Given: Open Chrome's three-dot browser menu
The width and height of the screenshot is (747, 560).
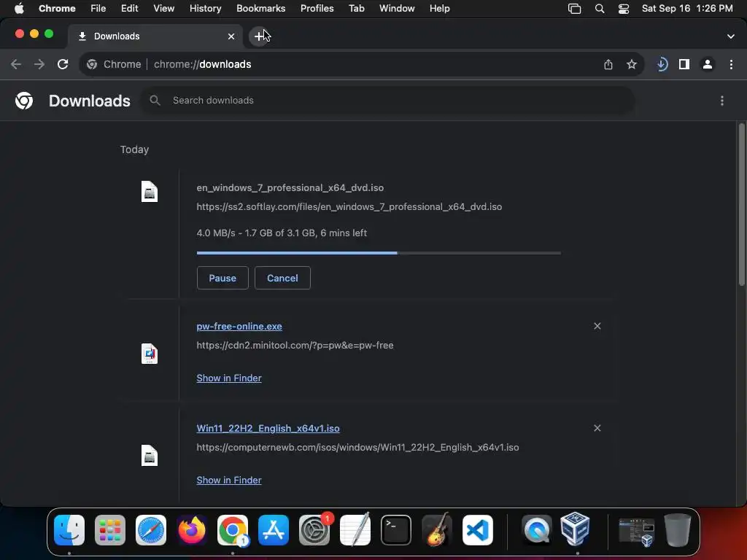Looking at the screenshot, I should point(731,64).
